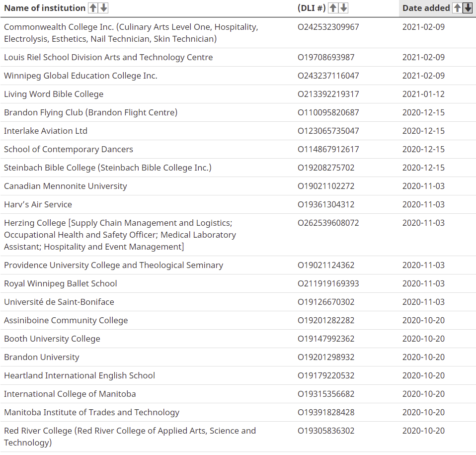Viewport: 476px width, 455px height.
Task: Select Heartland International English School
Action: click(79, 376)
